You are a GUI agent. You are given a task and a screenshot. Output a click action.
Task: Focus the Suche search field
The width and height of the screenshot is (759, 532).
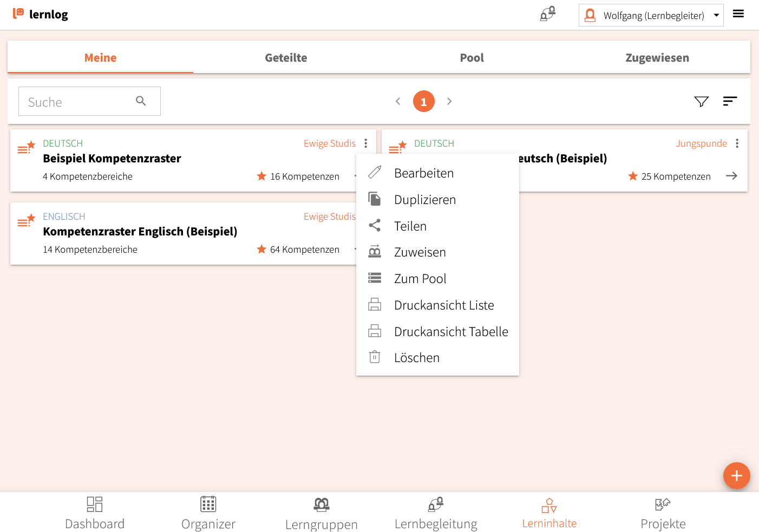76,102
